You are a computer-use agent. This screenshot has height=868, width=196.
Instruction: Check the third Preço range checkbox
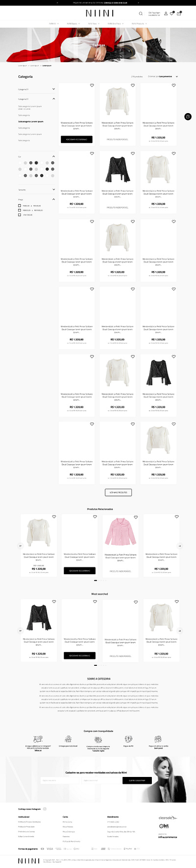coord(20,215)
